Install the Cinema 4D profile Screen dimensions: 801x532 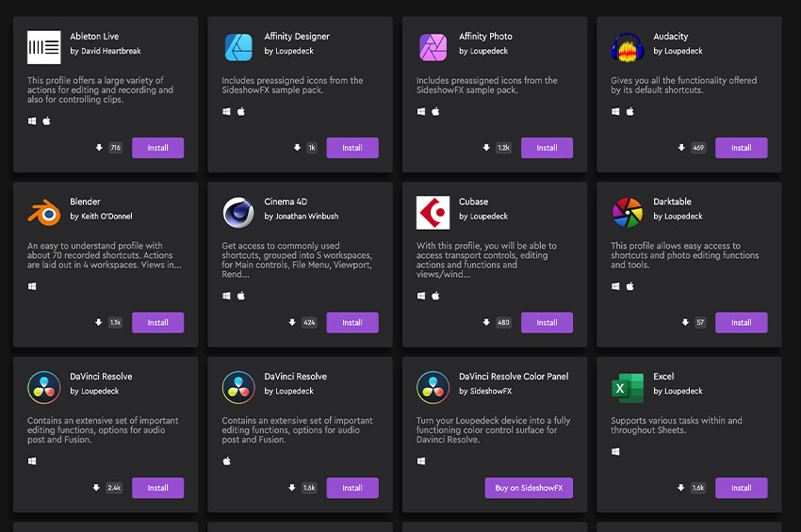point(352,322)
